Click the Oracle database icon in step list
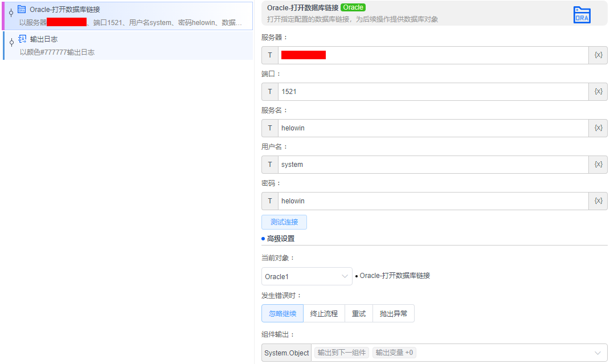Screen dimensions: 610x364 22,9
